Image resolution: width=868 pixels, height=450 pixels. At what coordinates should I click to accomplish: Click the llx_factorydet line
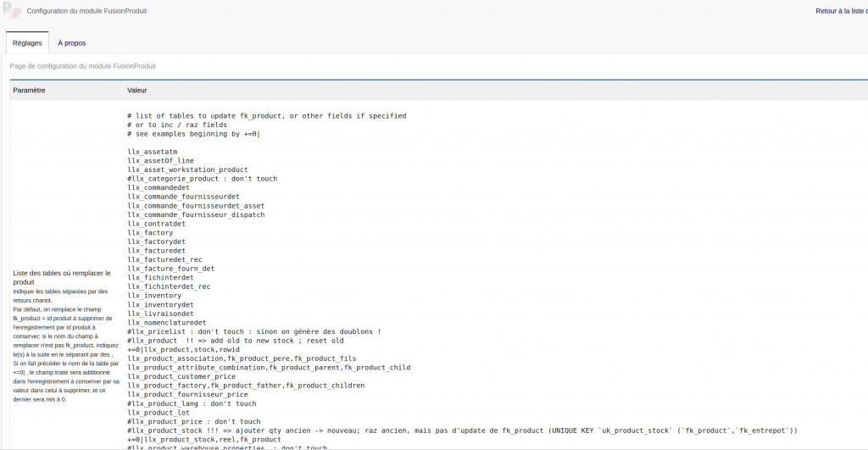(156, 242)
